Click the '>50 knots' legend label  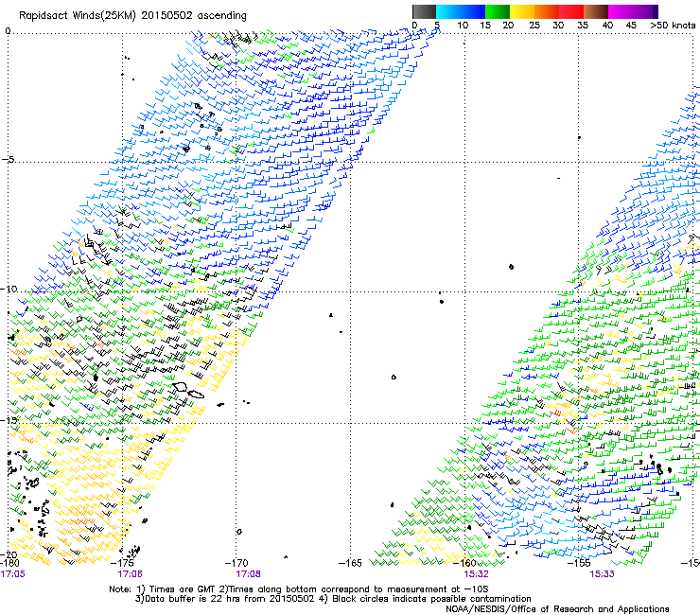pyautogui.click(x=673, y=26)
